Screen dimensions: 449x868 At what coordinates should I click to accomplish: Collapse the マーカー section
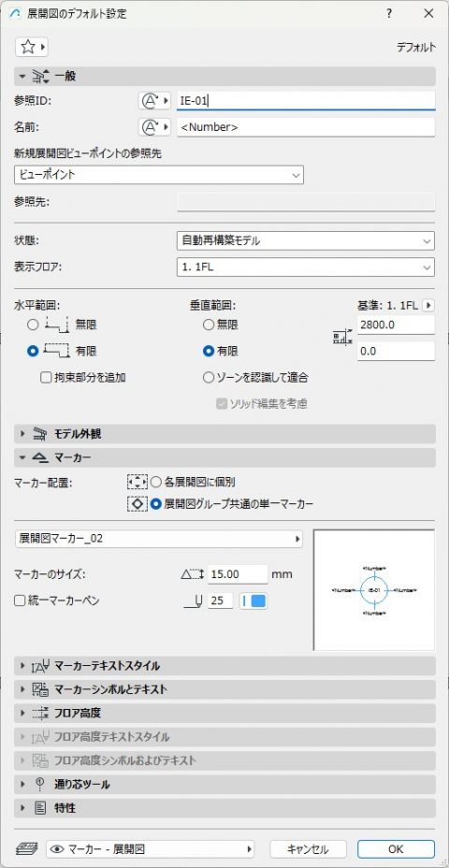click(x=22, y=457)
